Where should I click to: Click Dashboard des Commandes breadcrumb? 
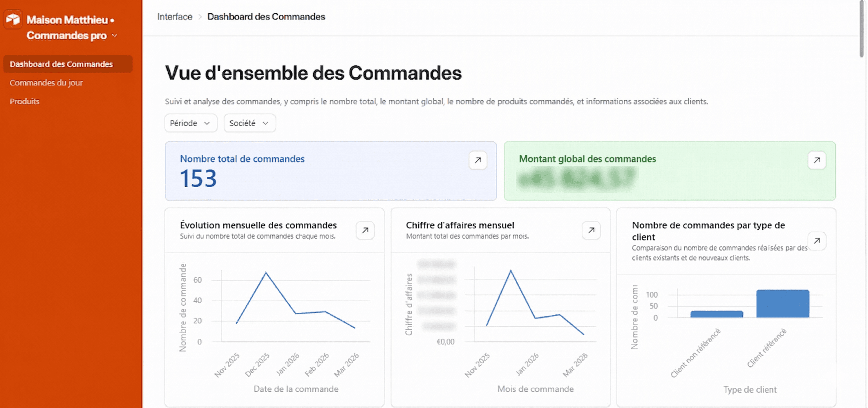(x=266, y=17)
